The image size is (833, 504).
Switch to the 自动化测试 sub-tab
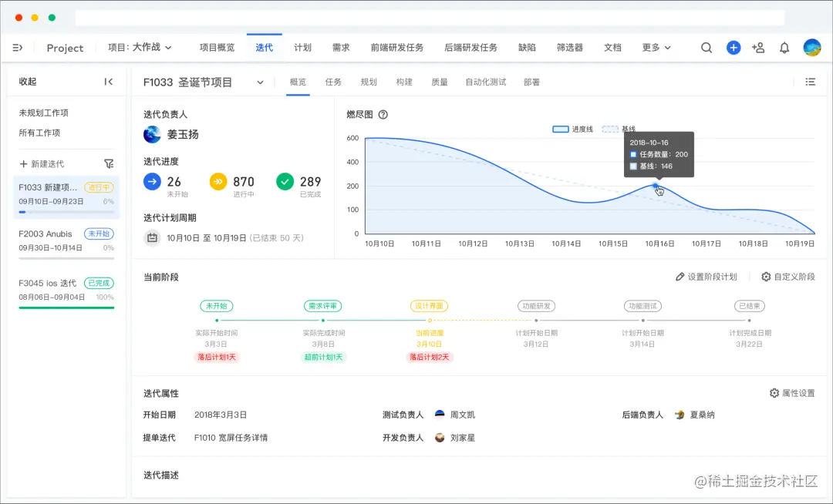486,82
